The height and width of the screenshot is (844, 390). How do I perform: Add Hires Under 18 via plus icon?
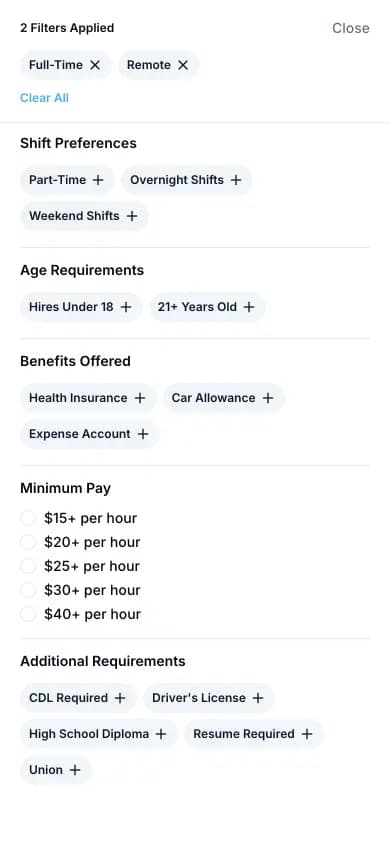[x=125, y=307]
